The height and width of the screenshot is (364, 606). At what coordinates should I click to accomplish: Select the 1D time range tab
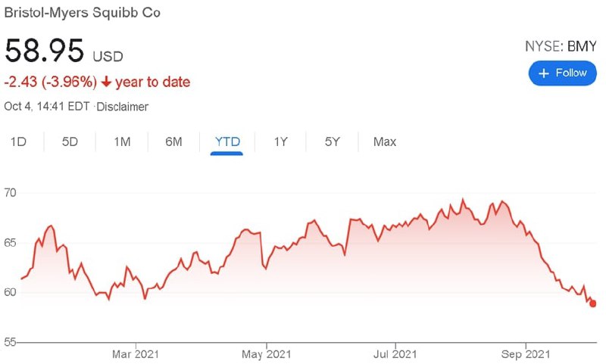[x=18, y=142]
